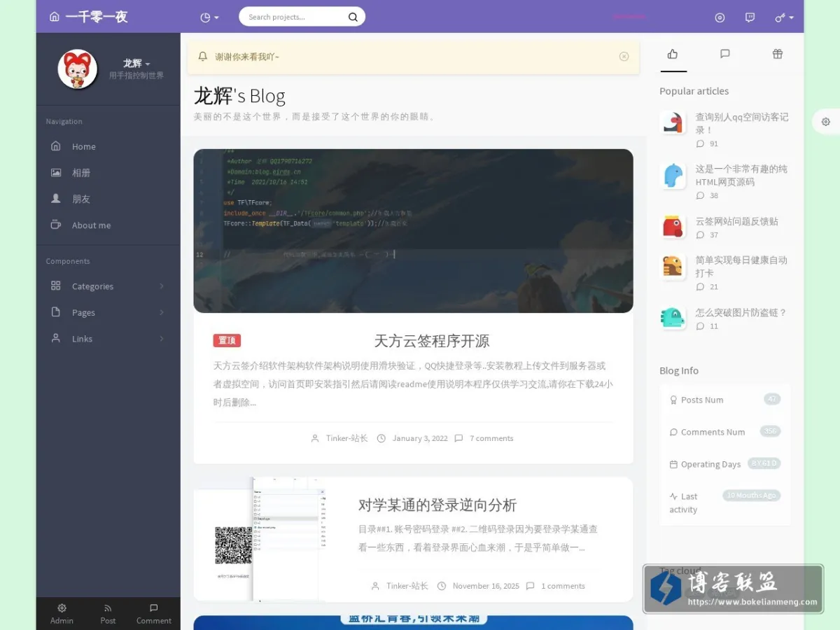840x630 pixels.
Task: Click the Pages document icon
Action: click(56, 311)
